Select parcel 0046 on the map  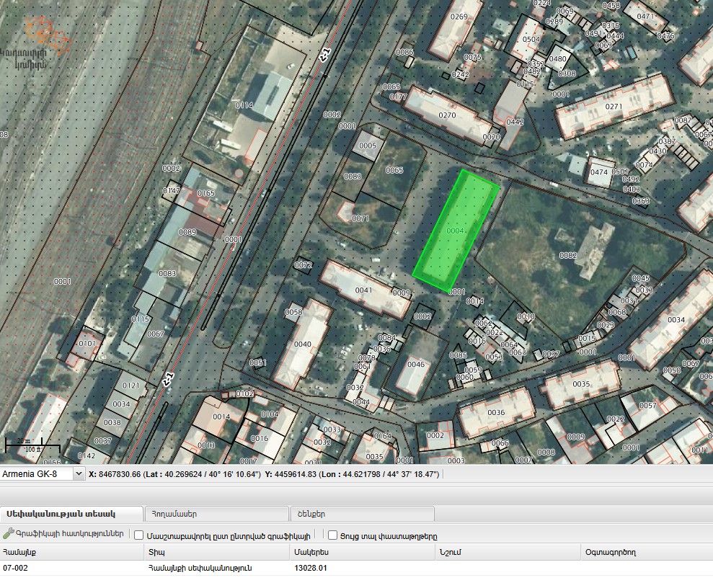point(415,365)
